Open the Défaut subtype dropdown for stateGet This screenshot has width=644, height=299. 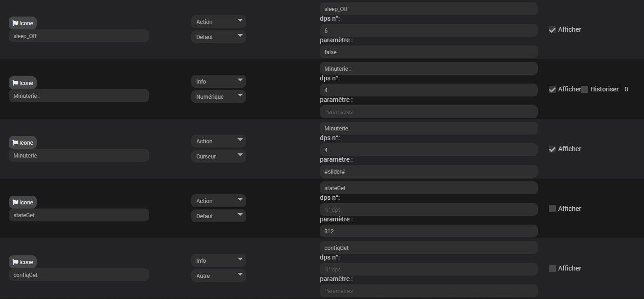(x=219, y=216)
